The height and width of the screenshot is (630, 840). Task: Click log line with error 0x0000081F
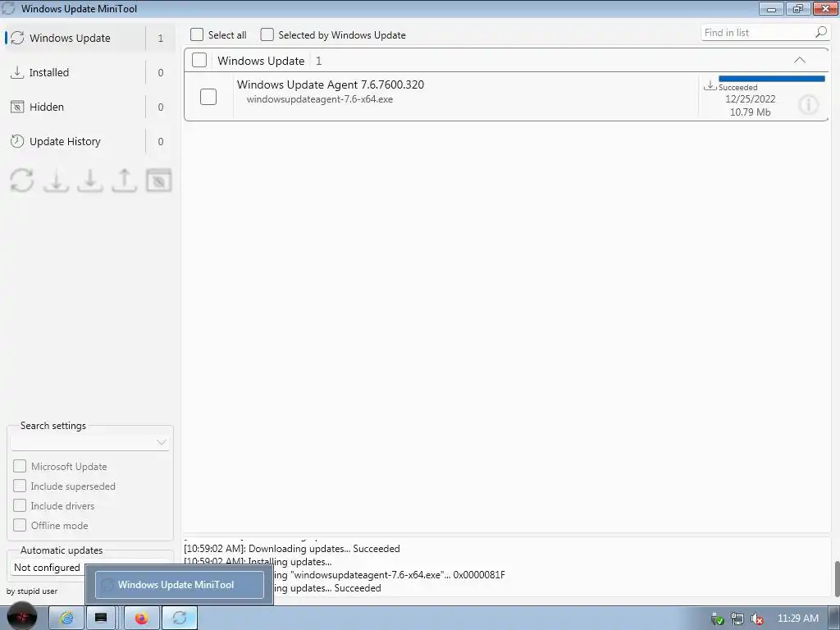[390, 575]
